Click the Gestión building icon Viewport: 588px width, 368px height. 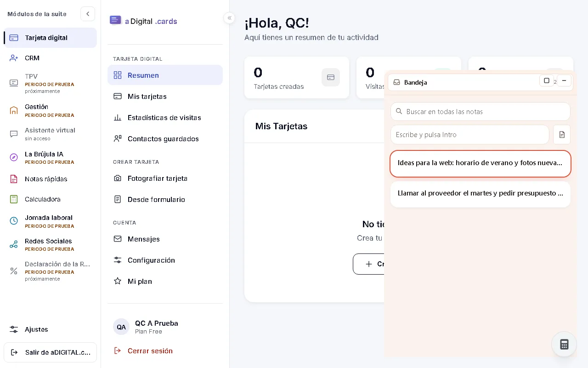pyautogui.click(x=14, y=110)
